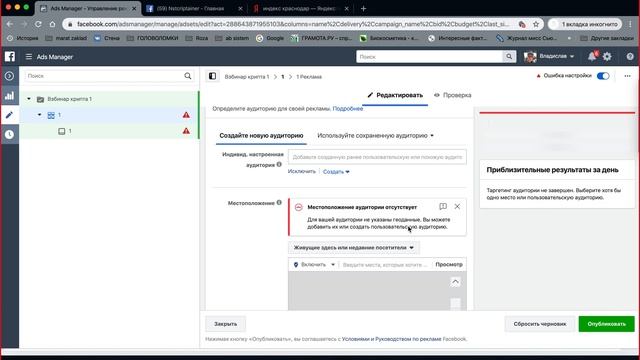Go to browser home icon

(52, 24)
